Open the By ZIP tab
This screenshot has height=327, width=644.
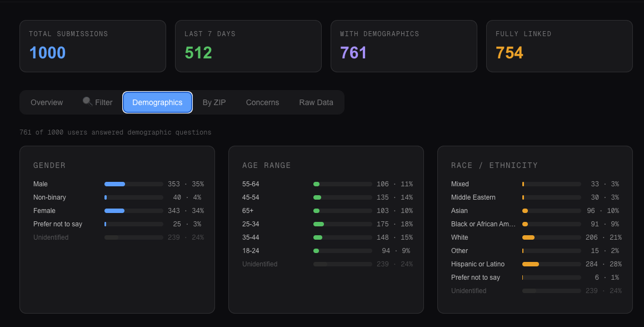(214, 102)
